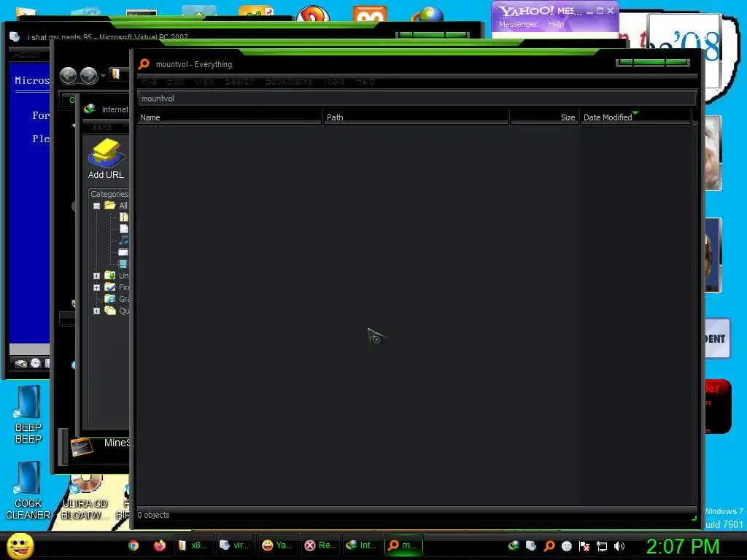Click the 2:07 PM taskbar clock
This screenshot has width=747, height=560.
tap(682, 546)
